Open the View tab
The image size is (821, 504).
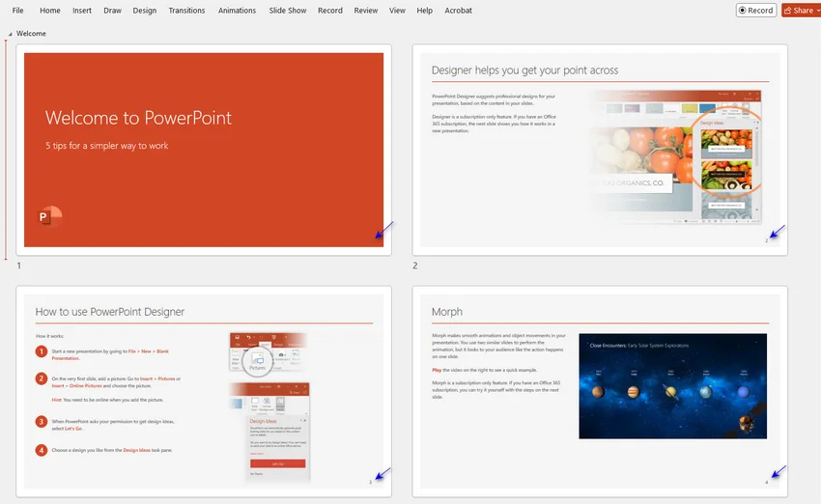pos(397,11)
